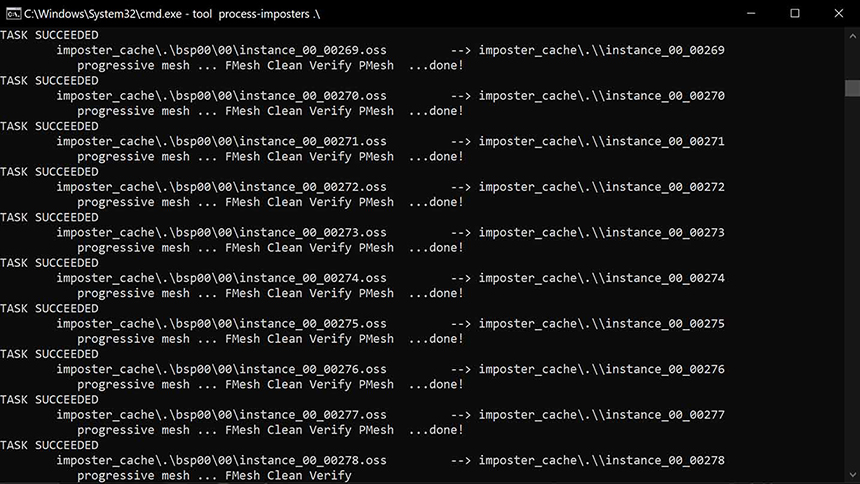Click the window title bar text
860x484 pixels.
pyautogui.click(x=172, y=14)
